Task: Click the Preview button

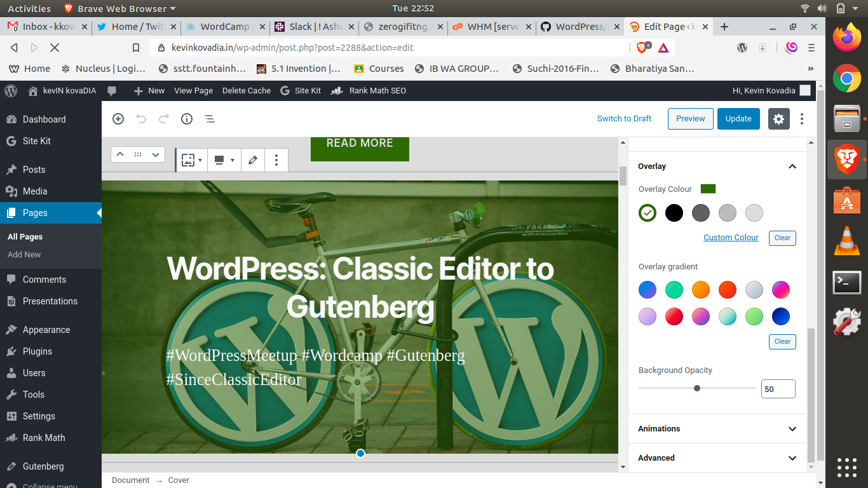Action: click(x=691, y=119)
